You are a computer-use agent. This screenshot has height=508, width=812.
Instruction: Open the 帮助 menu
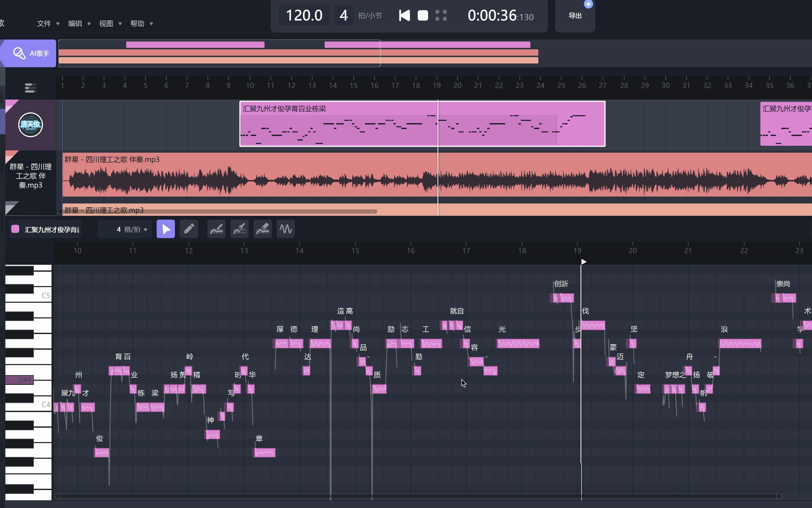pos(141,24)
